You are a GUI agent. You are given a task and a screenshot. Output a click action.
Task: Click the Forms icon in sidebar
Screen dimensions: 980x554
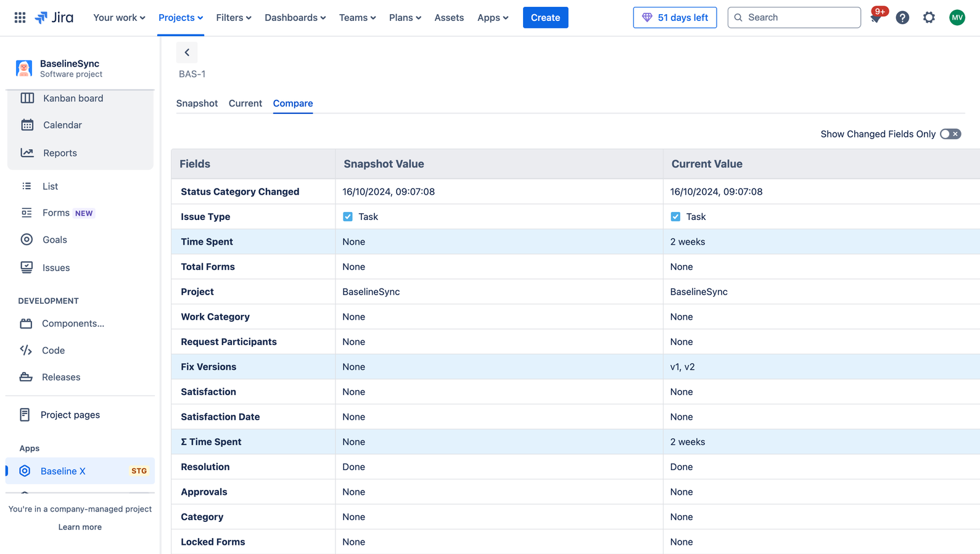pos(27,213)
